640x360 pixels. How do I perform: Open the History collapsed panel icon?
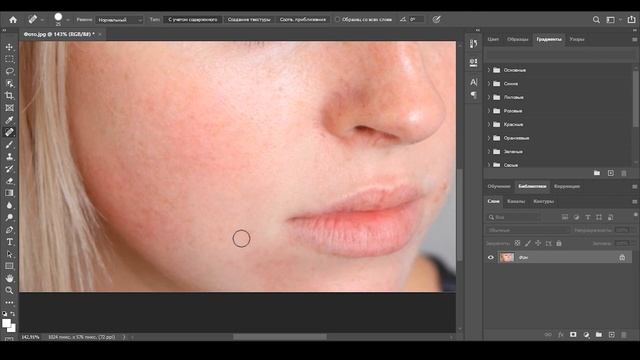click(x=473, y=44)
